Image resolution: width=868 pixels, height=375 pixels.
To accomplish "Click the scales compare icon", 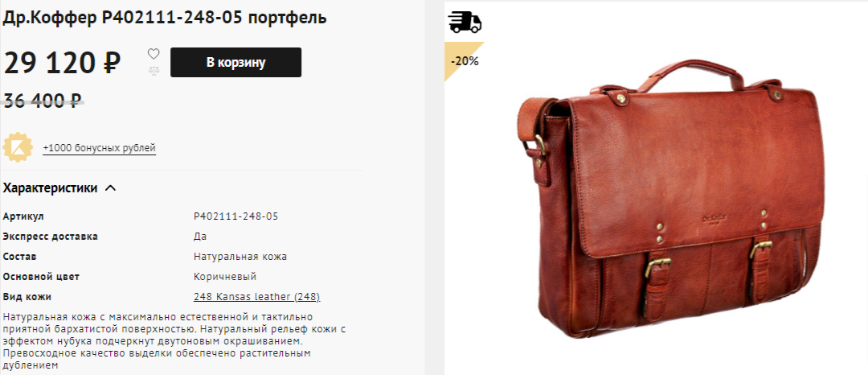I will pos(154,71).
